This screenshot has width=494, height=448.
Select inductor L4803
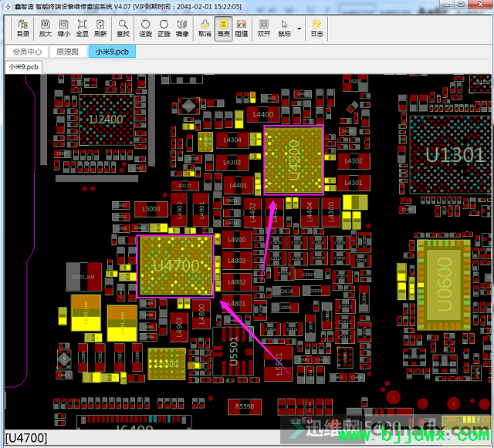point(237,261)
